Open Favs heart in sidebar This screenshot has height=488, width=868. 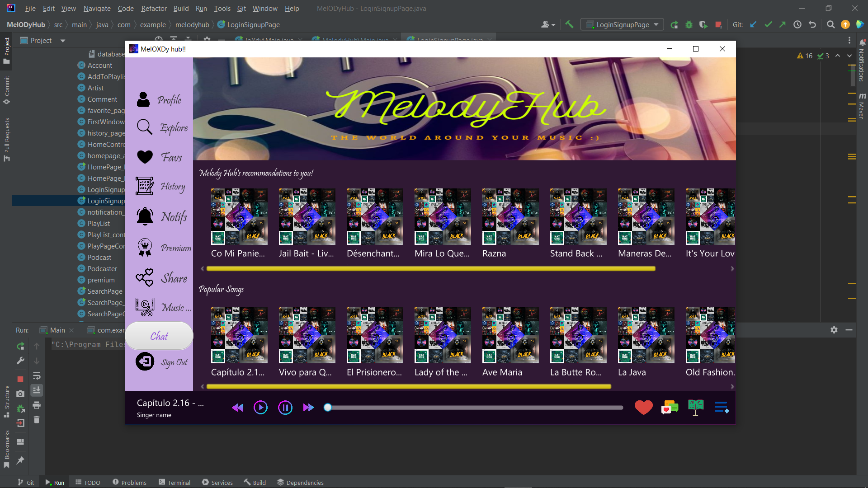click(145, 157)
